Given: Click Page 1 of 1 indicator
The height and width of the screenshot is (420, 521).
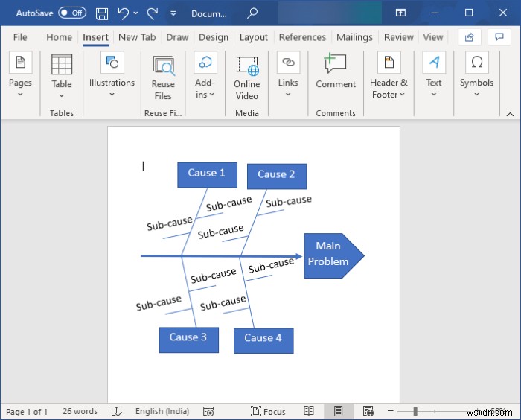Looking at the screenshot, I should (x=27, y=412).
